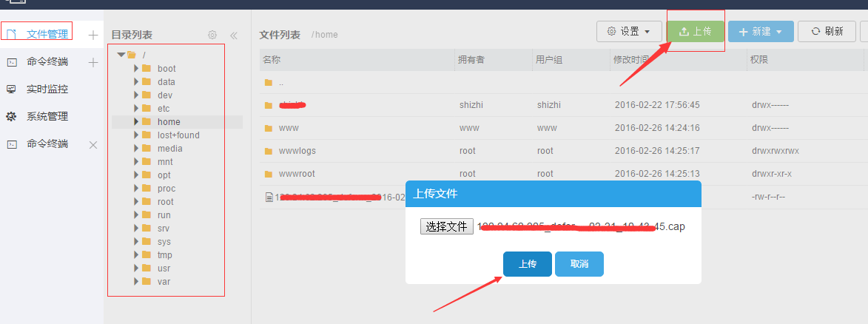Screen dimensions: 868x324
Task: Open the wwwlogs folder in file list
Action: click(297, 151)
